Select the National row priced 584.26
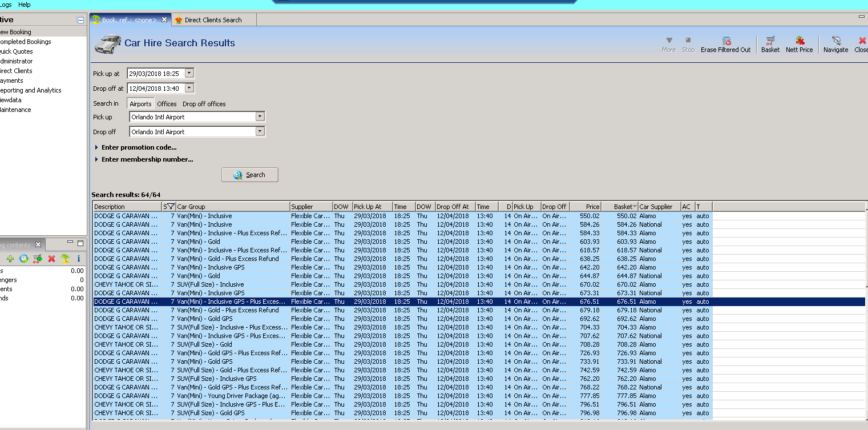868x430 pixels. tap(479, 224)
